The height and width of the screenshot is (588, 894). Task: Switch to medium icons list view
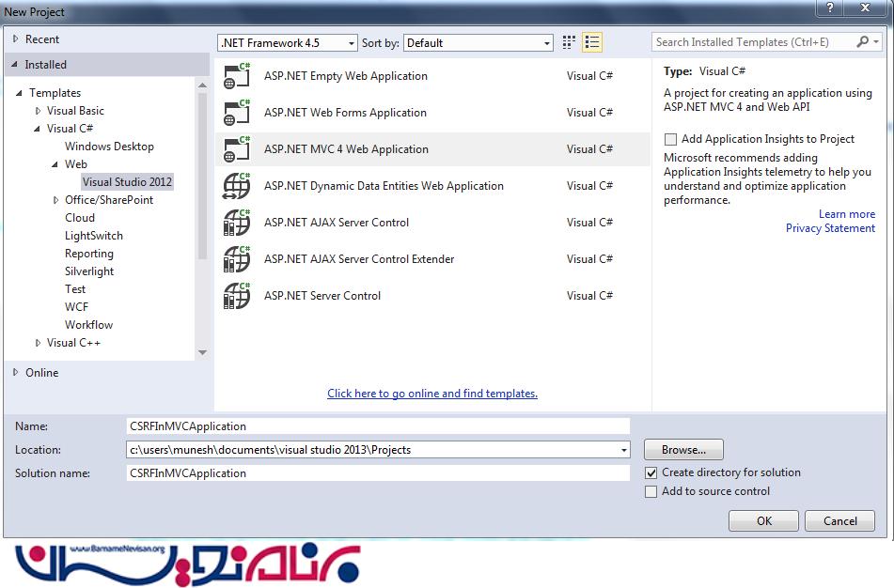[592, 42]
